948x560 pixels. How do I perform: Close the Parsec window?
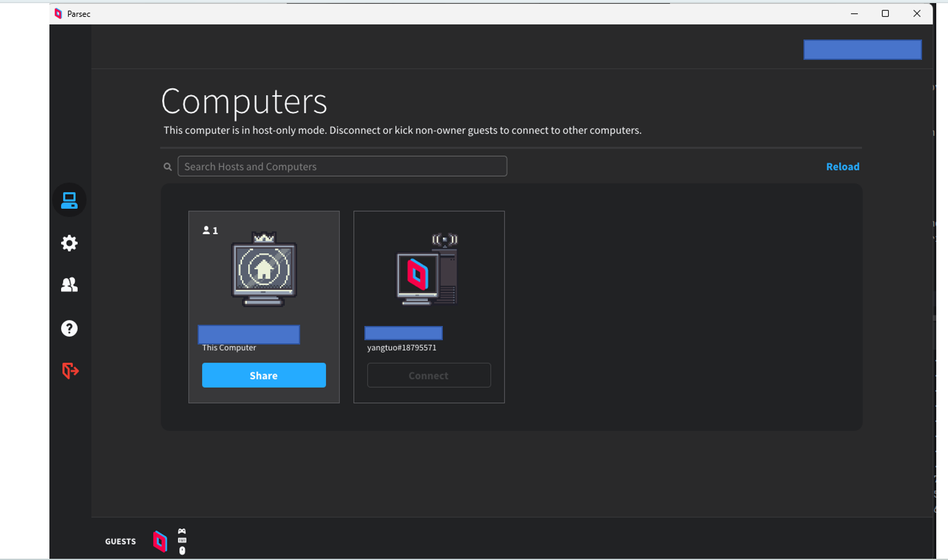pyautogui.click(x=917, y=14)
